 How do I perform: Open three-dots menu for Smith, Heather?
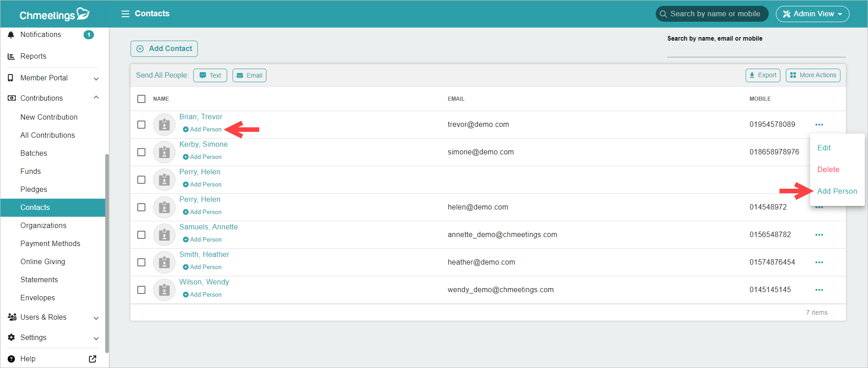tap(819, 262)
